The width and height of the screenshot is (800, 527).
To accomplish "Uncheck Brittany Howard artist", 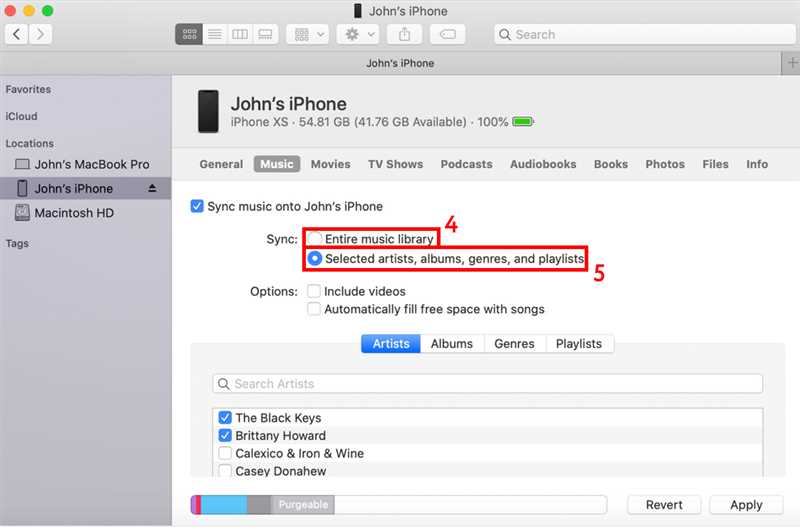I will coord(225,436).
